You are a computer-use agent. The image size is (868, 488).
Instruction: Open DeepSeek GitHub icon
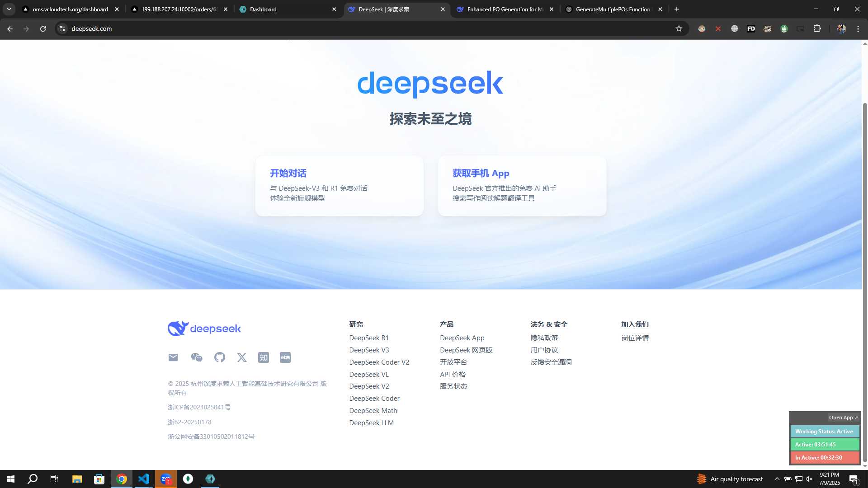tap(220, 357)
